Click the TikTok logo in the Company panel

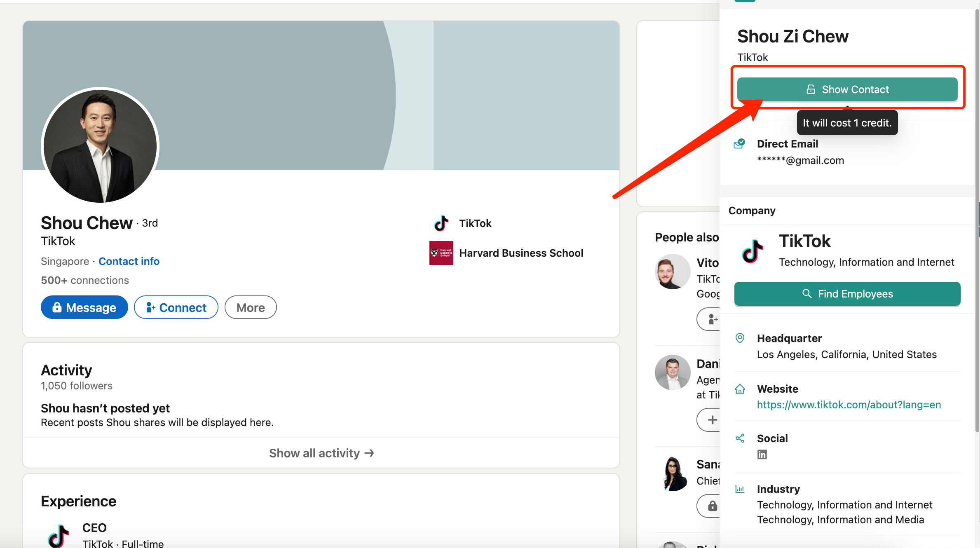click(753, 251)
